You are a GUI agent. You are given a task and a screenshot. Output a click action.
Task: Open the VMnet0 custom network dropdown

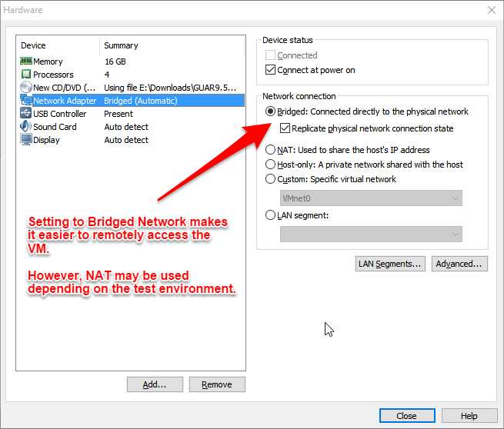370,198
